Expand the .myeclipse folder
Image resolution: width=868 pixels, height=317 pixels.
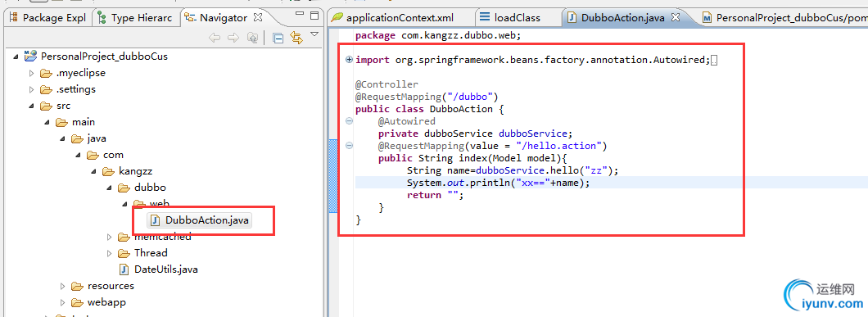[32, 73]
